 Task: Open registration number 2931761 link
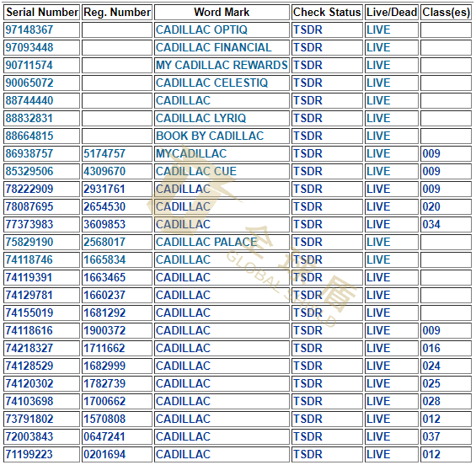tap(104, 189)
